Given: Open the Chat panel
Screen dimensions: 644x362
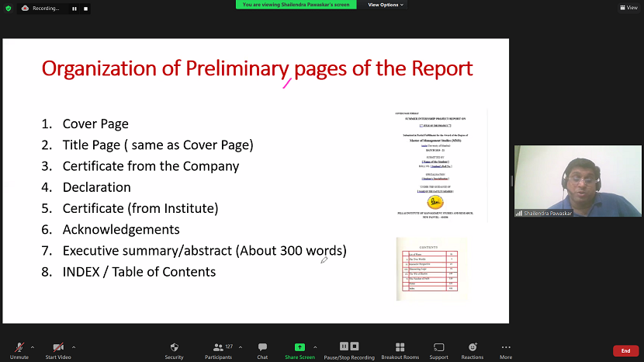Looking at the screenshot, I should [262, 349].
